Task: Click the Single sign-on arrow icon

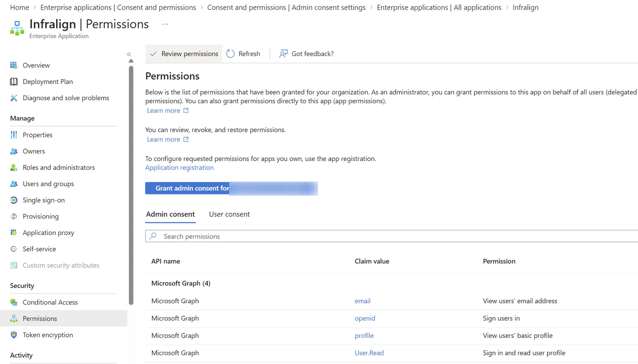Action: (x=14, y=200)
